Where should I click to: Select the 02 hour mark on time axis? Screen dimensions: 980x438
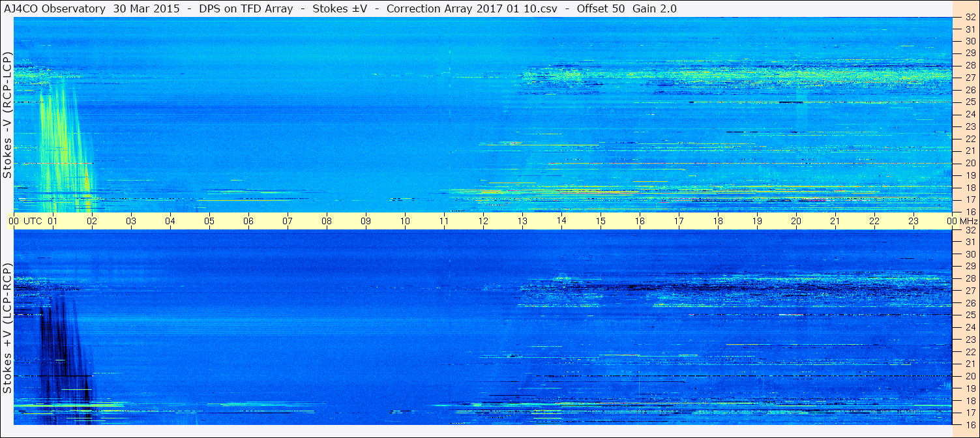(x=92, y=221)
